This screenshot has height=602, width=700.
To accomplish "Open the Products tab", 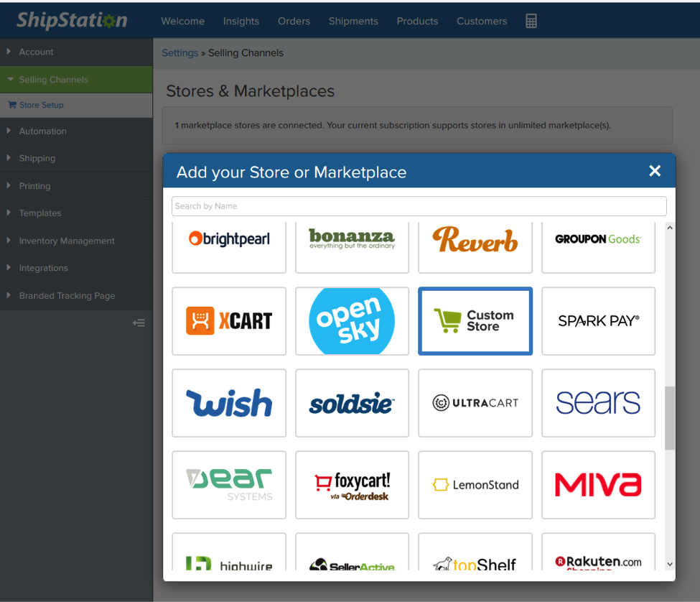I will point(417,21).
